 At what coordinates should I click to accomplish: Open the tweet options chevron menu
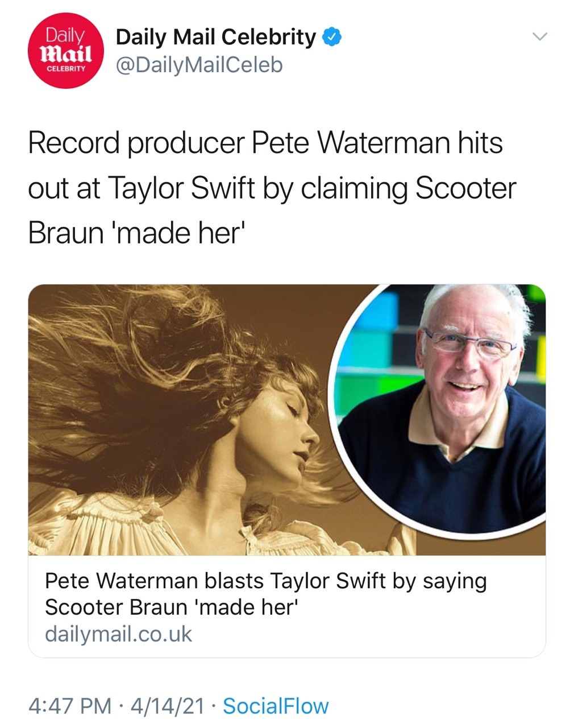tap(539, 37)
